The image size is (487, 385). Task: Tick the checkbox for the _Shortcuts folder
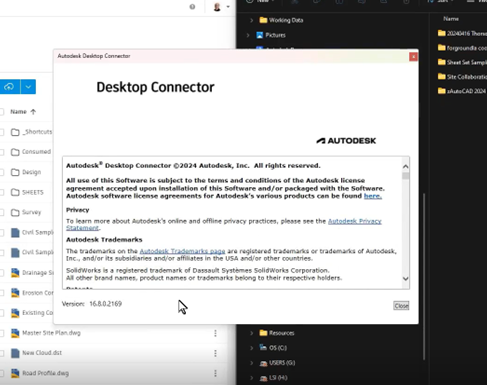click(1, 132)
